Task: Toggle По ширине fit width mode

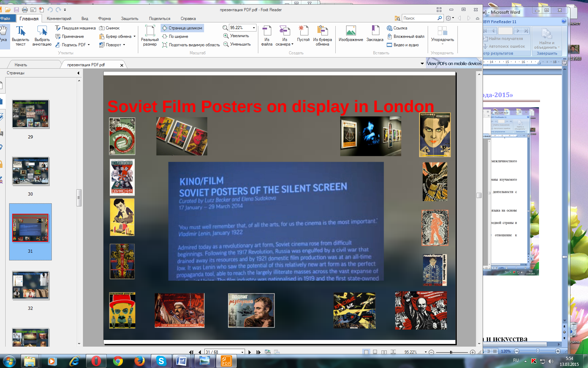Action: pyautogui.click(x=175, y=36)
